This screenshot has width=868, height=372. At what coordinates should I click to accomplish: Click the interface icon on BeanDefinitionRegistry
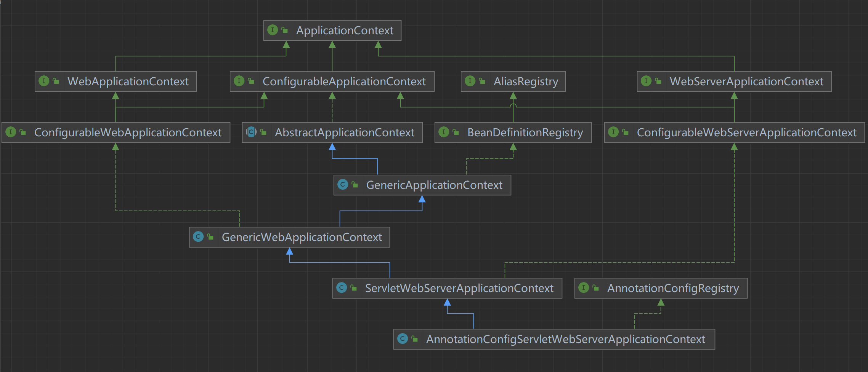(444, 132)
